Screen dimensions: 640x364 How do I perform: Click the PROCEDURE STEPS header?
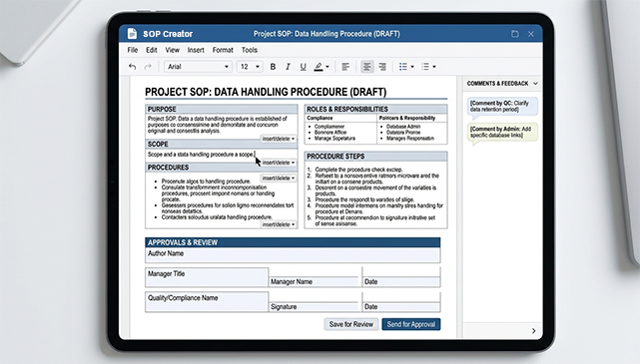coord(375,157)
